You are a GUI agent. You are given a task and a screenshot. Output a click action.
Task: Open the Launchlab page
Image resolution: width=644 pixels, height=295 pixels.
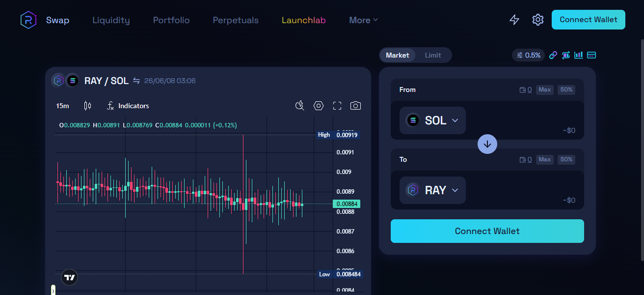304,20
